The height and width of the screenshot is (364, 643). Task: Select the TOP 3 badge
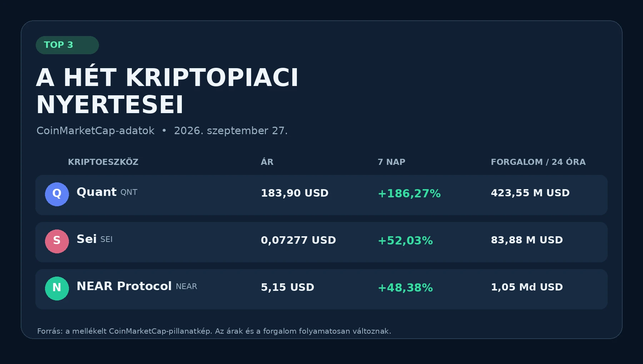click(67, 45)
